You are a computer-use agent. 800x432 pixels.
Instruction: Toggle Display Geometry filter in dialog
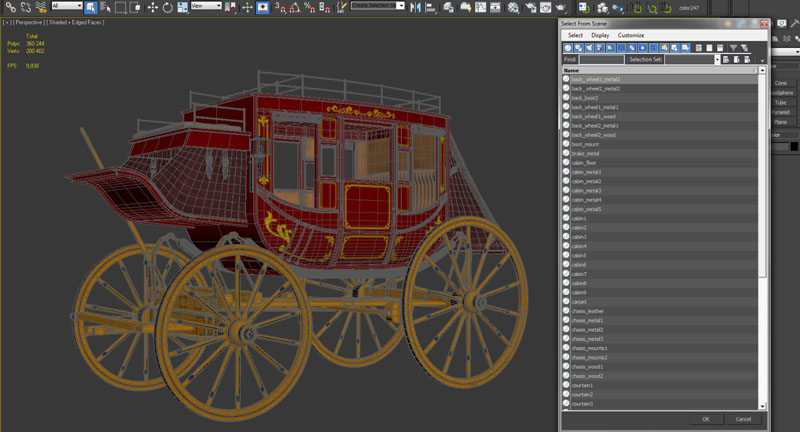click(568, 47)
